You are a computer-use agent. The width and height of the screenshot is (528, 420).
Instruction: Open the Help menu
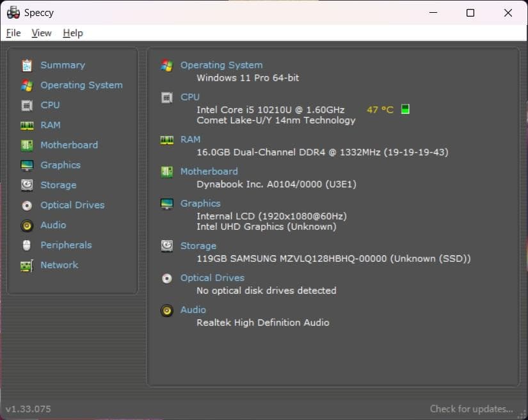[72, 33]
